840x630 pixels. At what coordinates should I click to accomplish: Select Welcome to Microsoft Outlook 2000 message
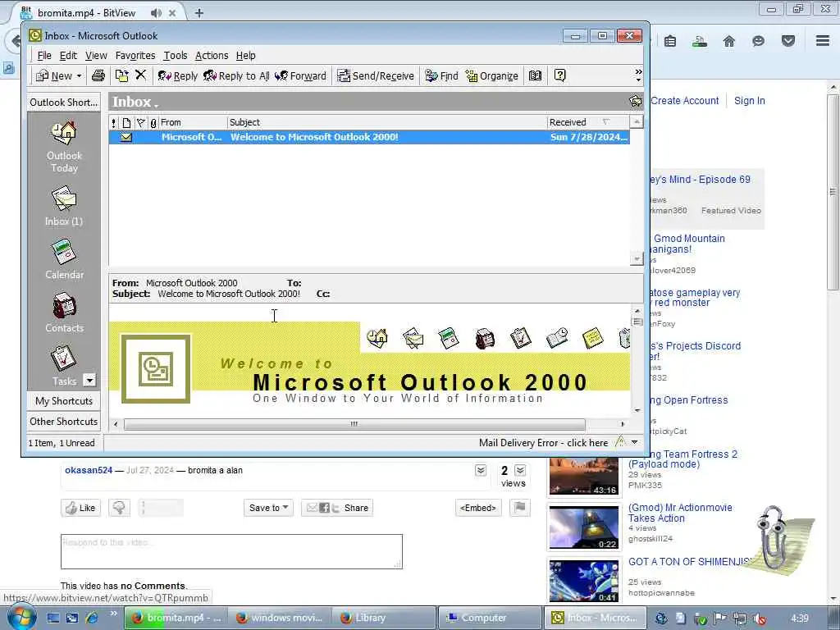coord(369,137)
